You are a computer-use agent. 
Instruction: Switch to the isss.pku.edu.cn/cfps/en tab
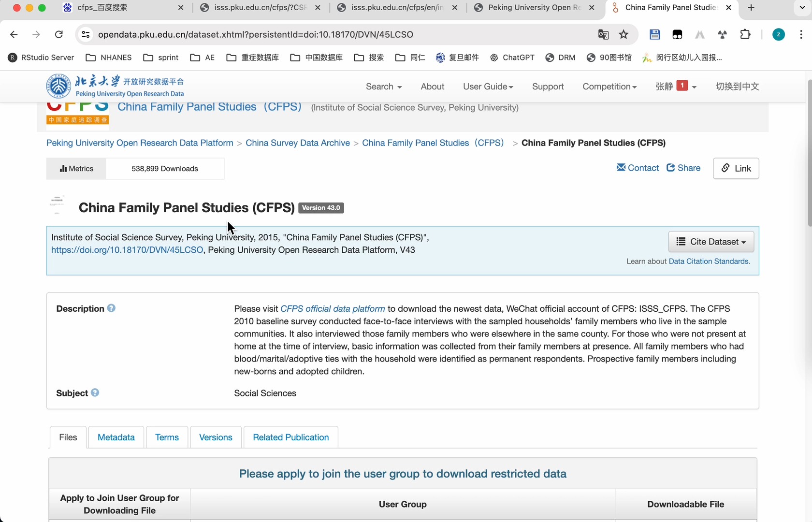(x=397, y=8)
